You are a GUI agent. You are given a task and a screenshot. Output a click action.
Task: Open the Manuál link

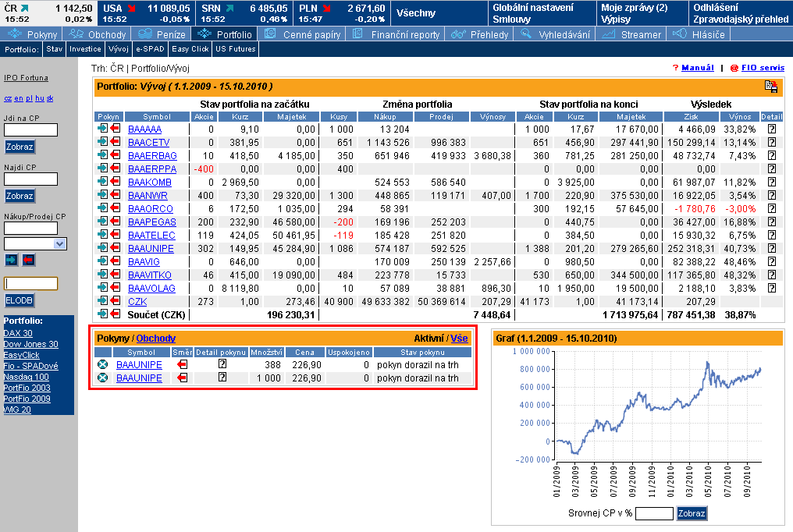tap(698, 68)
